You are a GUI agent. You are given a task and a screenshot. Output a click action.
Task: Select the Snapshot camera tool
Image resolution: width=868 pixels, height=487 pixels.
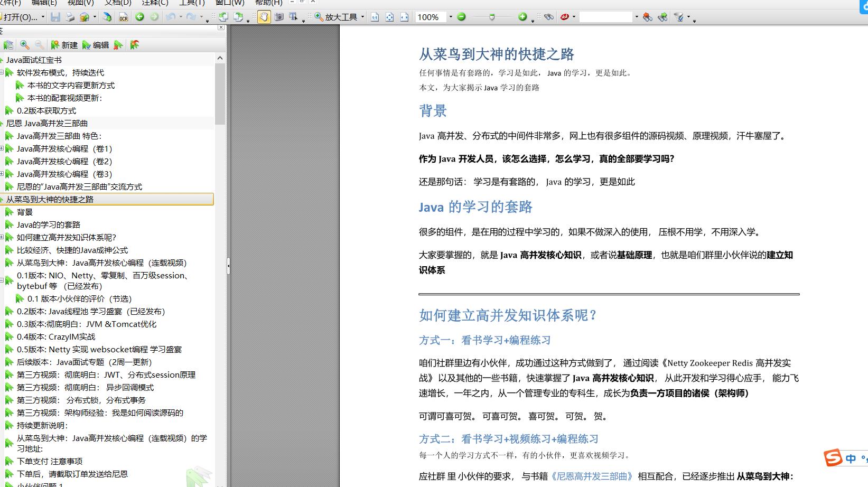tap(279, 17)
